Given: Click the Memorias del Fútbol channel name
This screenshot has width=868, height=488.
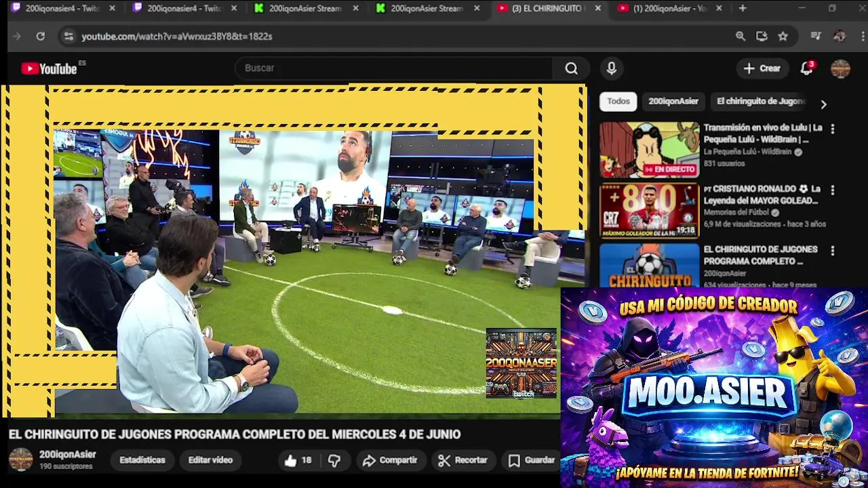Looking at the screenshot, I should pyautogui.click(x=736, y=212).
